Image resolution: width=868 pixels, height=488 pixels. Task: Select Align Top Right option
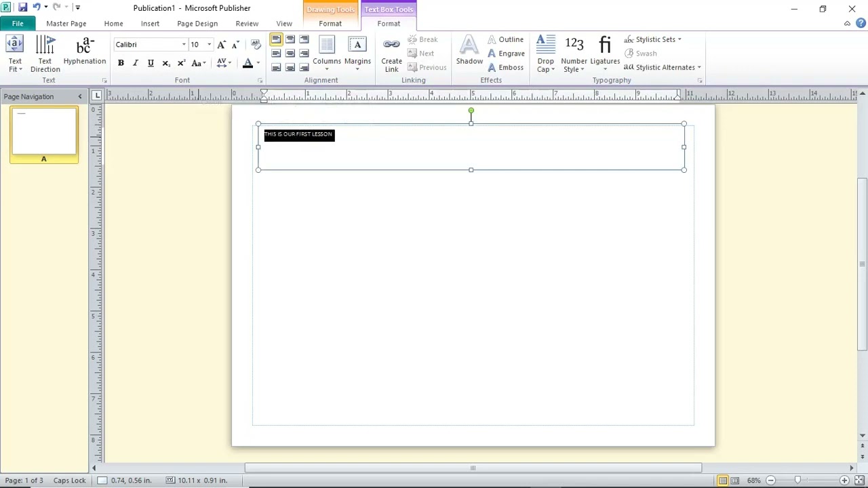tap(304, 39)
